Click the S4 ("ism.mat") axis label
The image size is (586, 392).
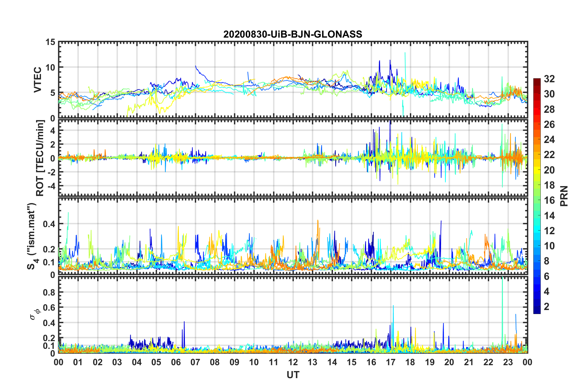click(x=32, y=236)
